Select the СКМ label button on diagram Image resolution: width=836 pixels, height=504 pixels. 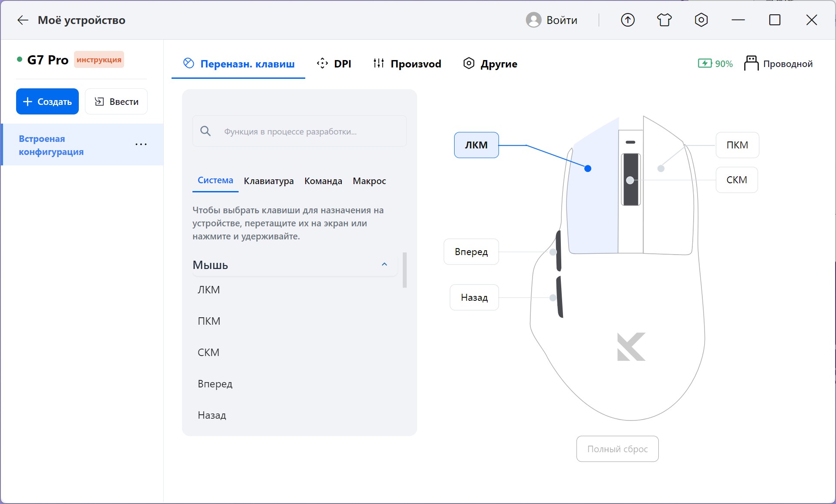tap(737, 180)
